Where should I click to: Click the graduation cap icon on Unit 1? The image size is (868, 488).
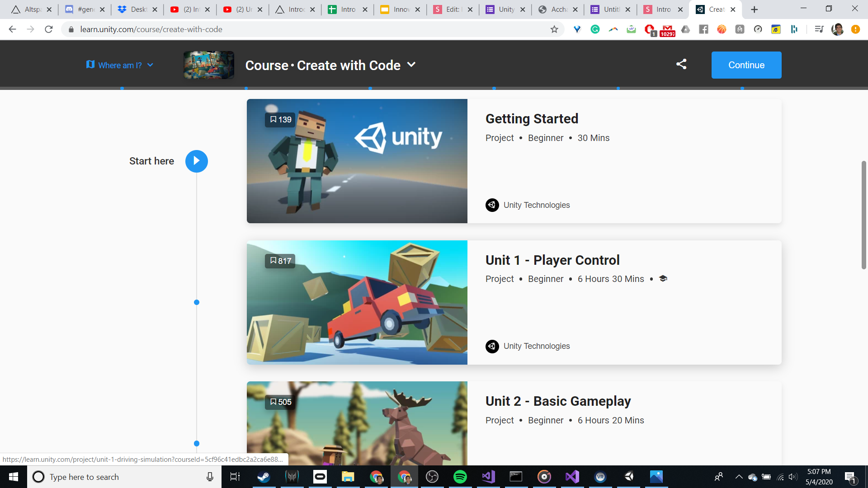663,279
